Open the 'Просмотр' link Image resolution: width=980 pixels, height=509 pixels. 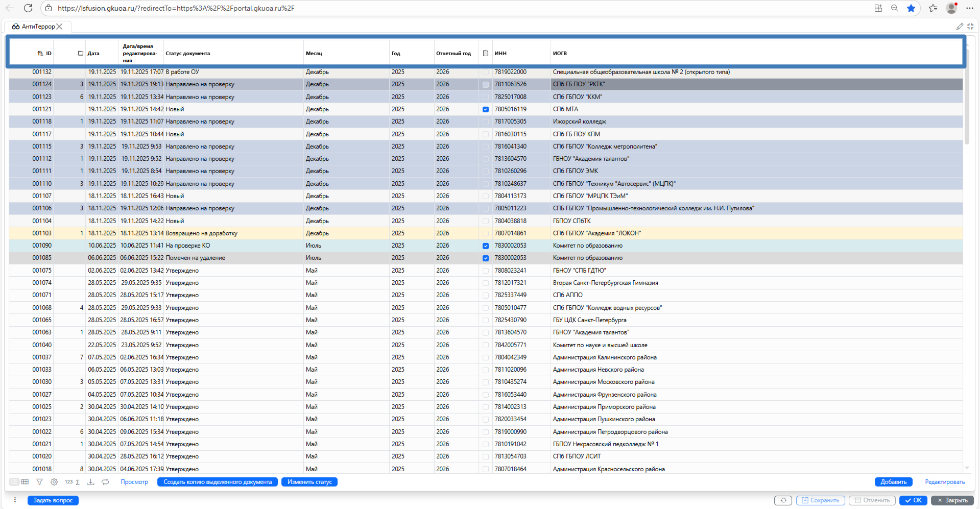(x=134, y=482)
